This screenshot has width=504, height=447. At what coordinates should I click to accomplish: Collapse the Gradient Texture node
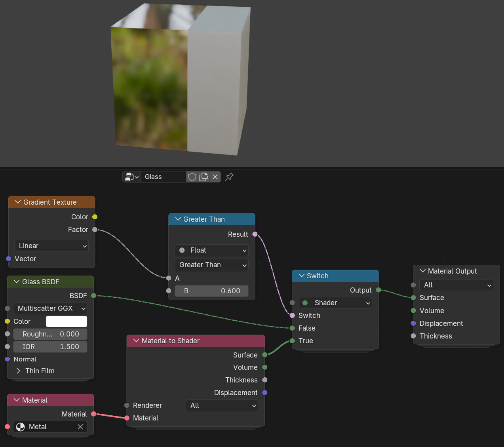18,202
